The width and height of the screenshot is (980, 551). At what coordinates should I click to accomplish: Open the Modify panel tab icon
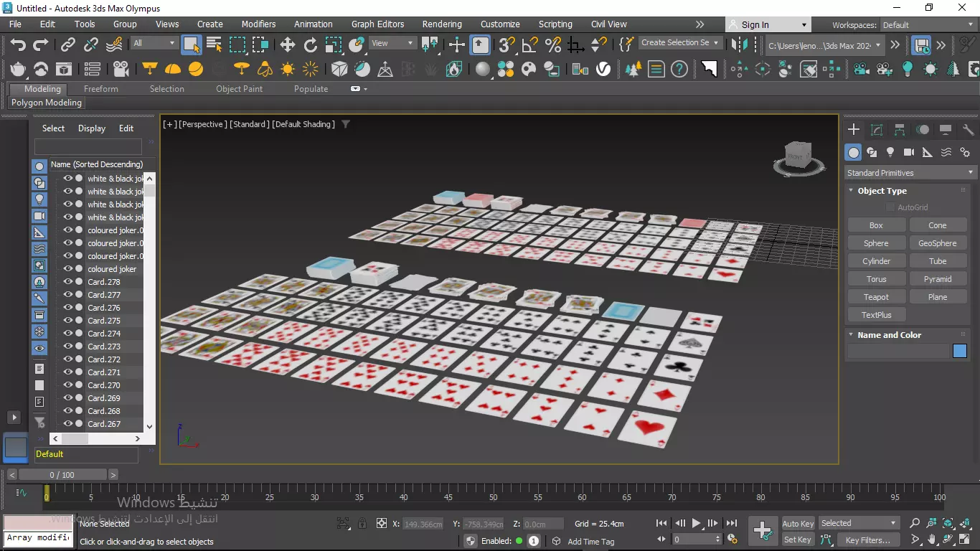pos(877,130)
